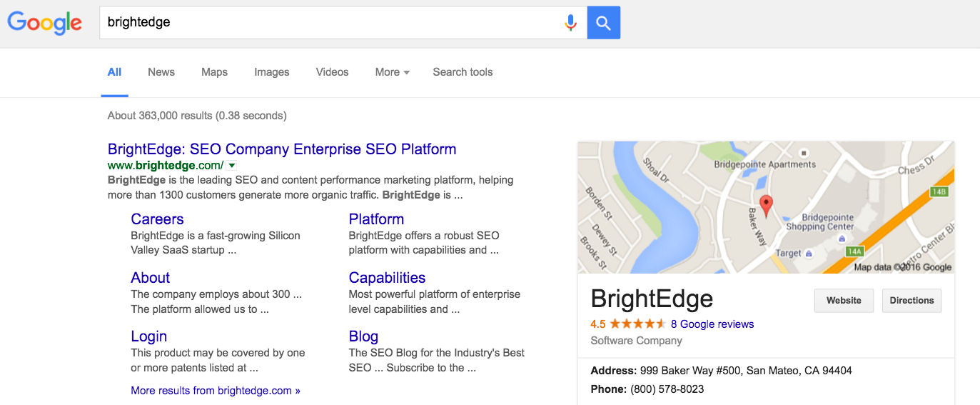The height and width of the screenshot is (405, 980).
Task: Expand the green arrow next to brightedge.com URL
Action: 232,166
